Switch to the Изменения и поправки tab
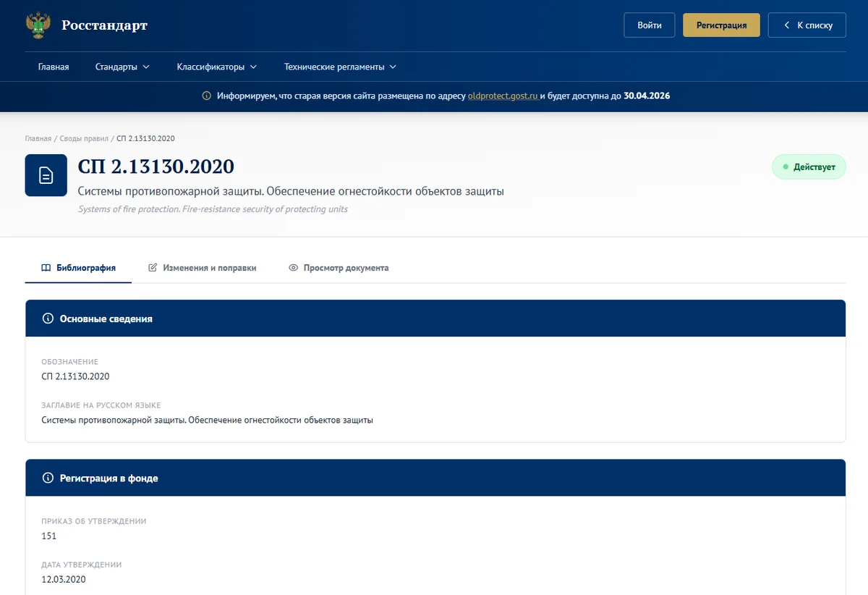 [x=202, y=268]
